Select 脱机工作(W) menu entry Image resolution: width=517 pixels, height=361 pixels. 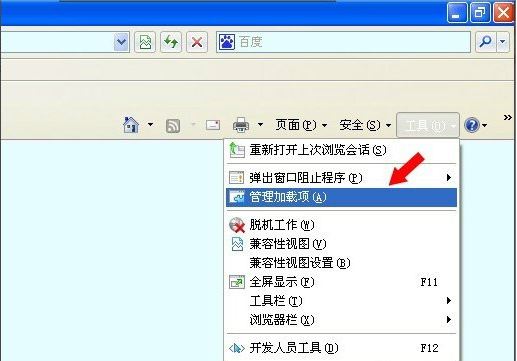pos(342,225)
